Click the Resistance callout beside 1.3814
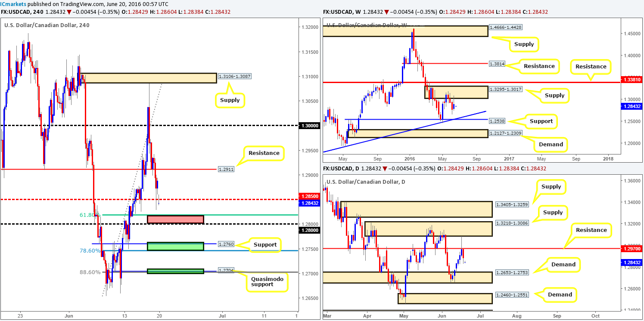 539,66
